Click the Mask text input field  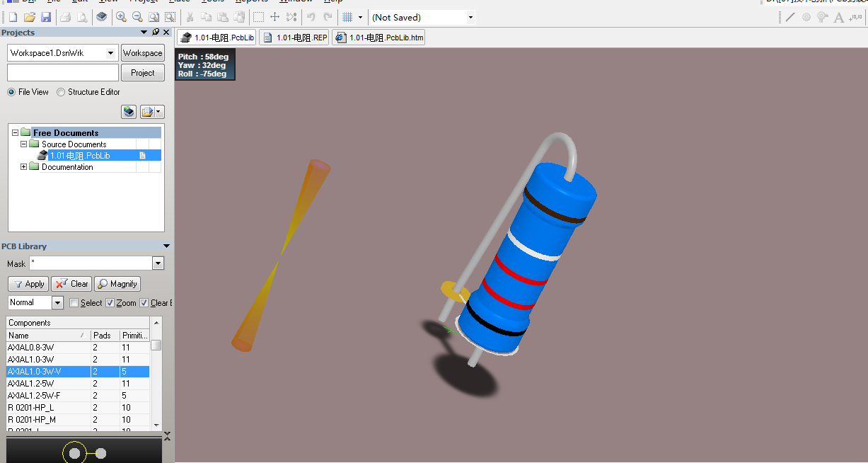91,263
